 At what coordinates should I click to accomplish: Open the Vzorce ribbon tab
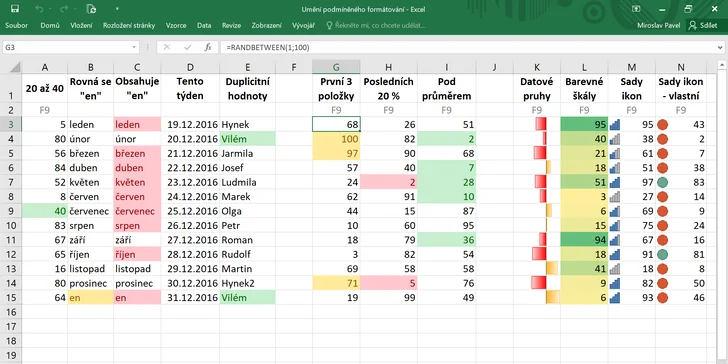(x=176, y=26)
